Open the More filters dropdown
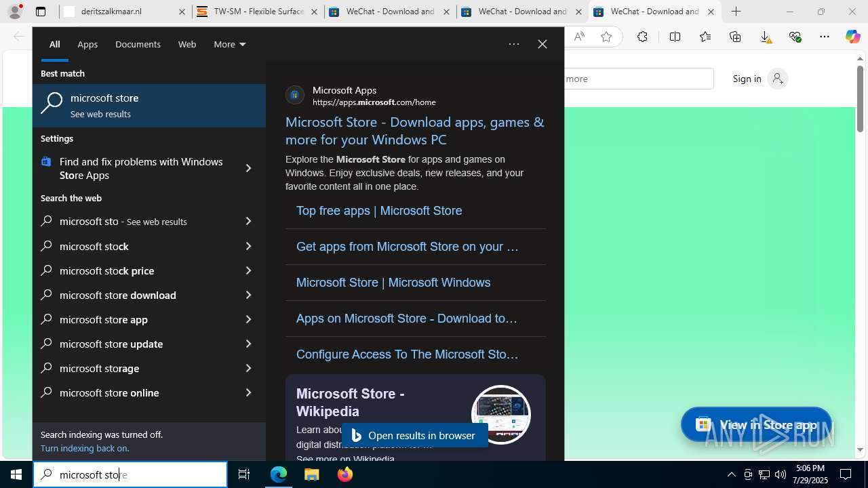868x488 pixels. 230,44
